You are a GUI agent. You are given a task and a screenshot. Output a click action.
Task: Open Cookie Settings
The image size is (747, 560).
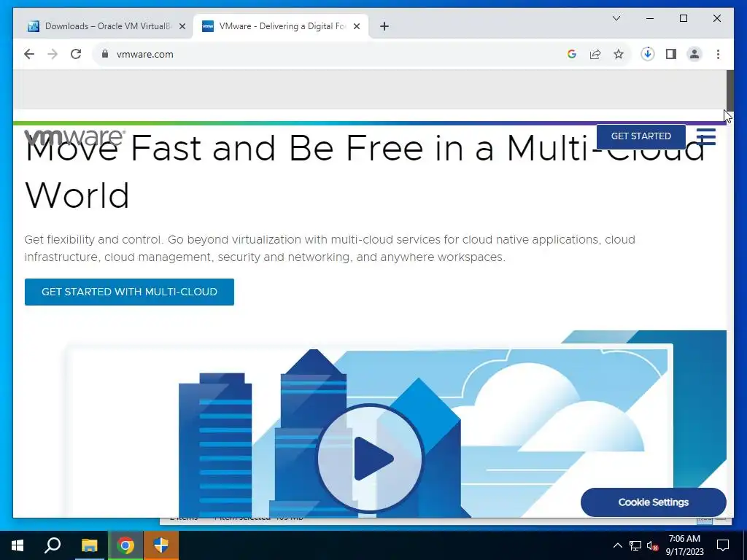pos(653,502)
